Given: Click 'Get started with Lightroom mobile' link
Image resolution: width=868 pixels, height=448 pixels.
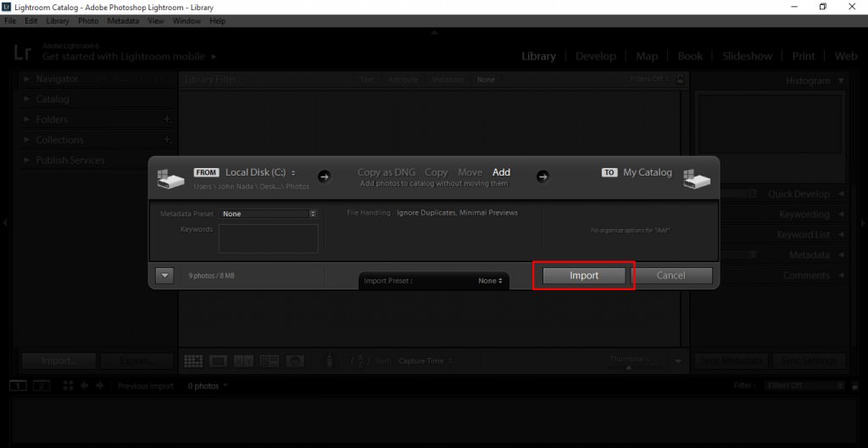Looking at the screenshot, I should [x=124, y=57].
